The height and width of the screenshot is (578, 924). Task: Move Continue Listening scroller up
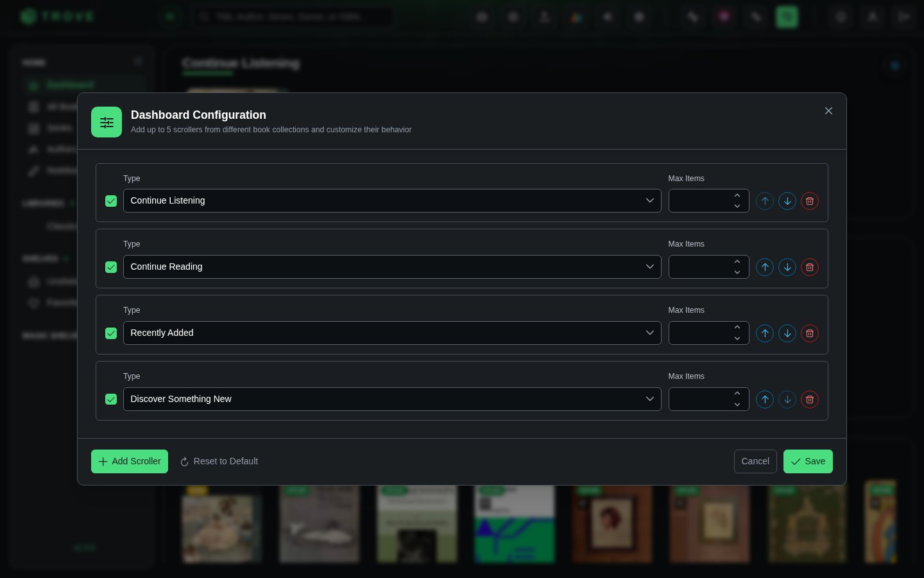pos(765,201)
